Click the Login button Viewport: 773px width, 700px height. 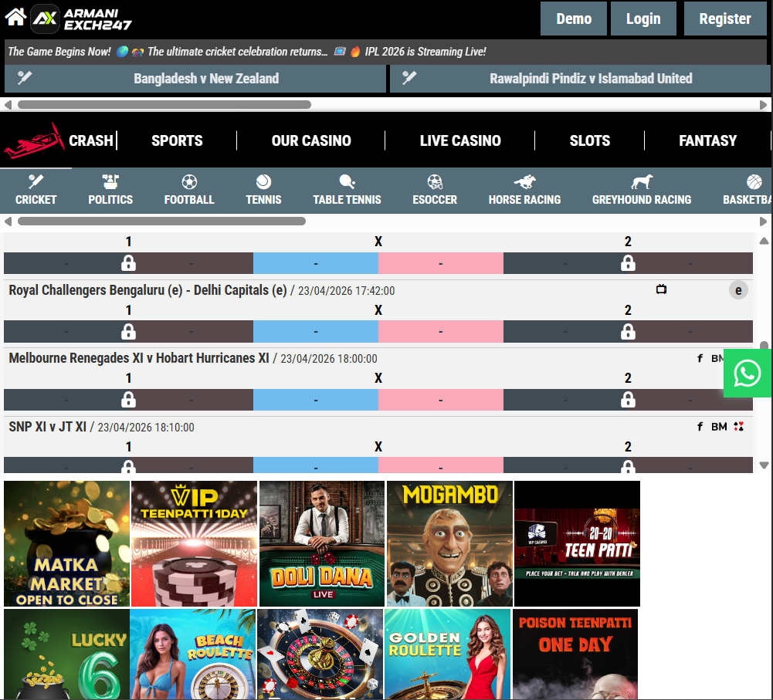click(x=643, y=19)
